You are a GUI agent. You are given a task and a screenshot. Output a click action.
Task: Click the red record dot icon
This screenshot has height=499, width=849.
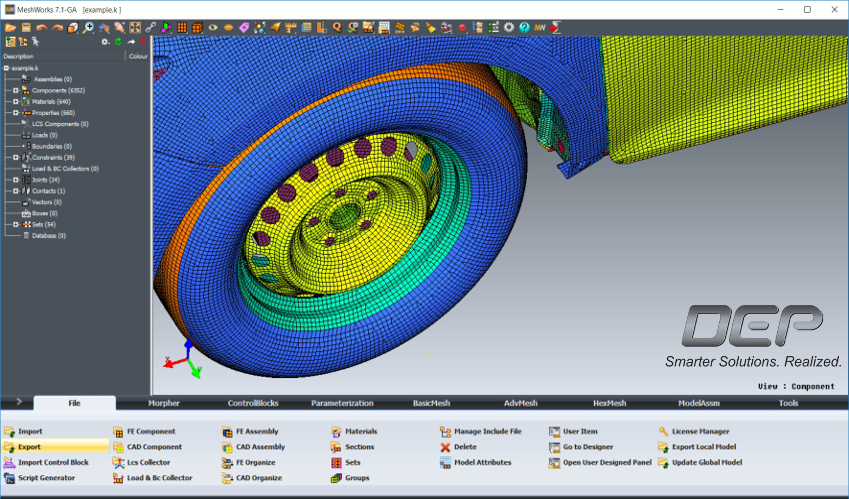(462, 28)
